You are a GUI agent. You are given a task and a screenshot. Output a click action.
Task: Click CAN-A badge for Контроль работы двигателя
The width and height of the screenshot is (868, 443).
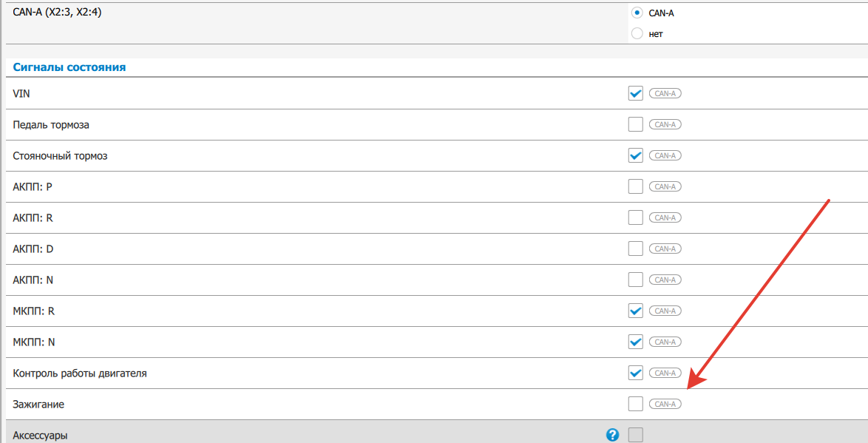coord(665,373)
